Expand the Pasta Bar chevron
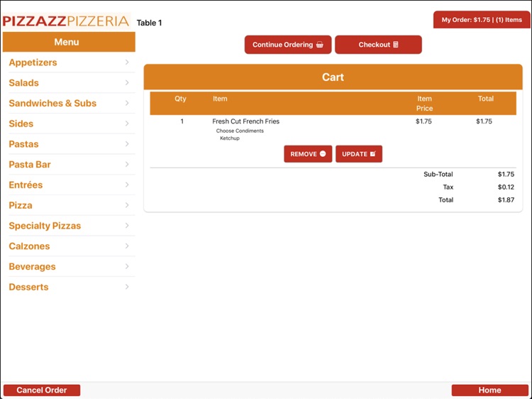Image resolution: width=532 pixels, height=399 pixels. click(127, 164)
